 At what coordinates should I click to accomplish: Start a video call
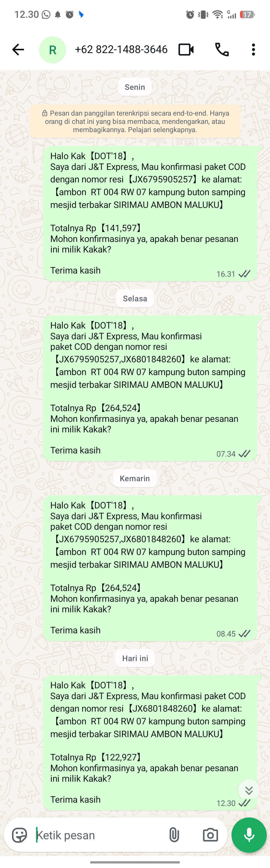(186, 50)
